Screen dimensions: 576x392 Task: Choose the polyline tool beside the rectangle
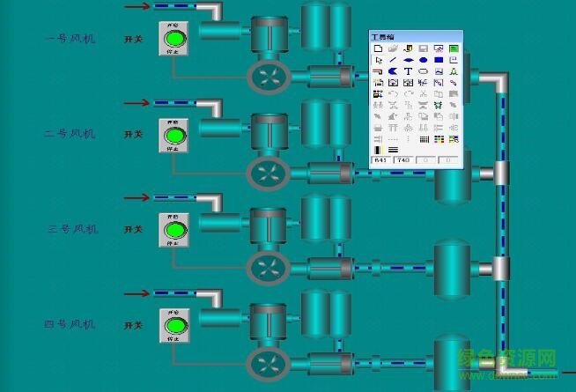(454, 60)
